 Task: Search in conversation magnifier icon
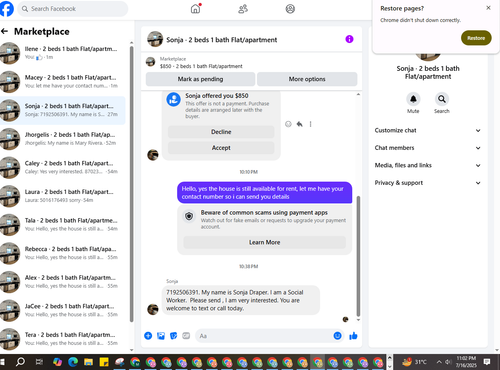(442, 99)
